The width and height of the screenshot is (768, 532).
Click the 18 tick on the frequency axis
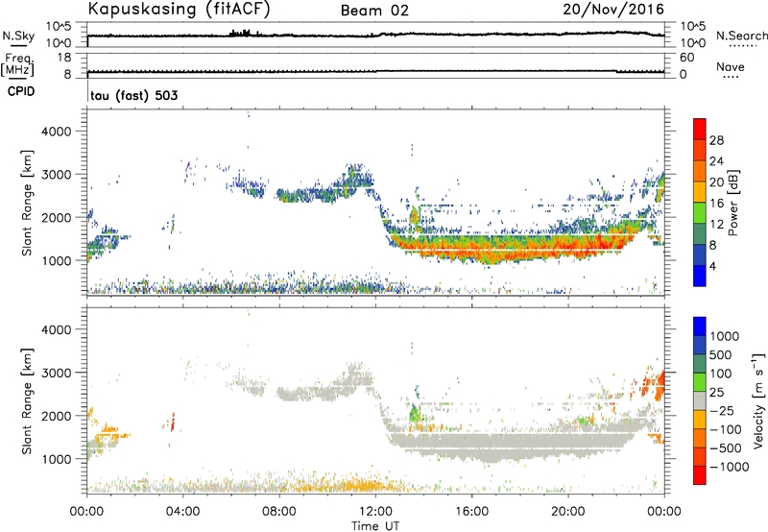pos(64,58)
